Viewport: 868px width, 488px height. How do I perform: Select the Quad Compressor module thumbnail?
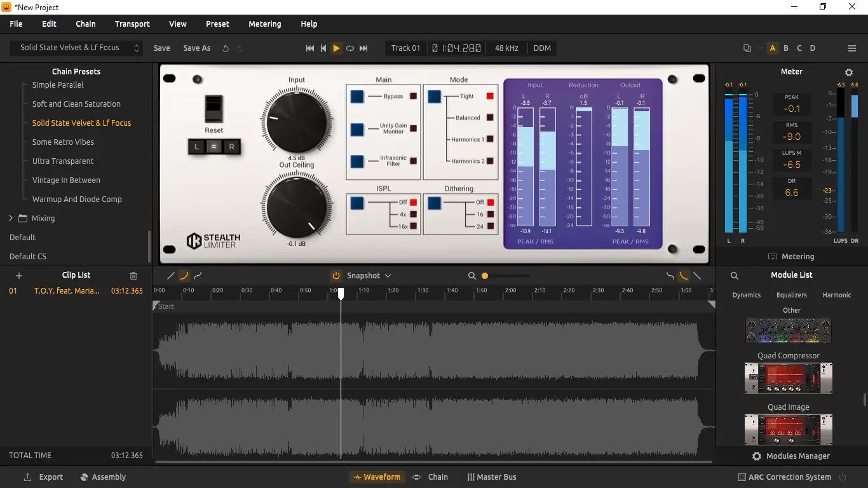coord(789,378)
